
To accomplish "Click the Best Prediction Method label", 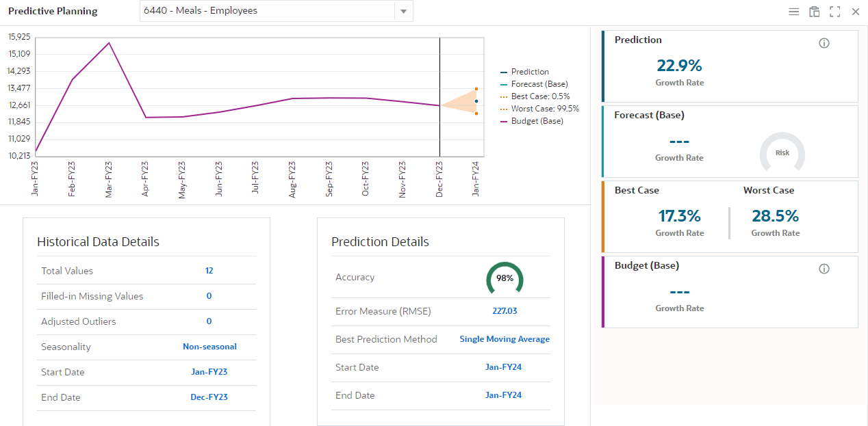I will click(386, 339).
